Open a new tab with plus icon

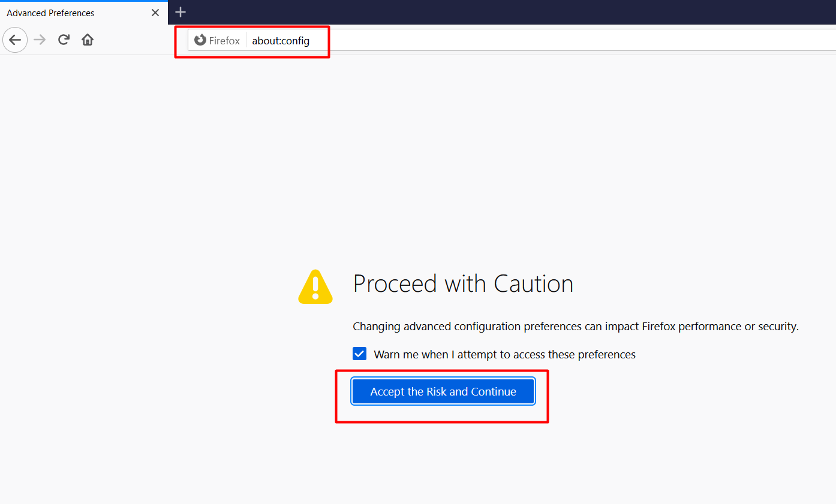[181, 12]
